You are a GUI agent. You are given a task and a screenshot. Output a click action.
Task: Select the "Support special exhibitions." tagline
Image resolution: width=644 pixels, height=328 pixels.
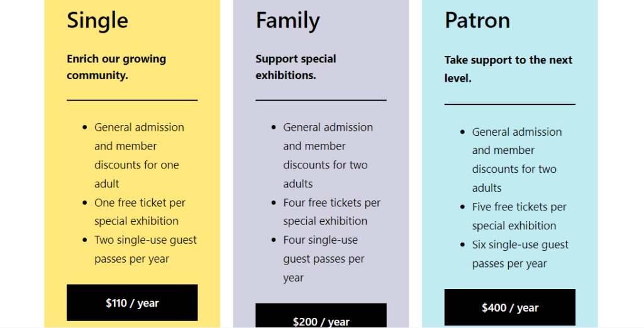coord(296,67)
